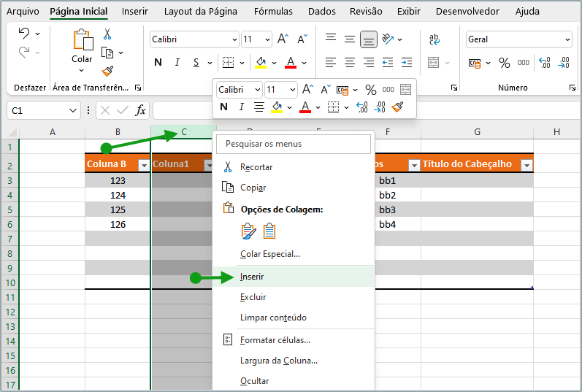Viewport: 582px width, 392px height.
Task: Toggle bold N in the ribbon
Action: (158, 62)
